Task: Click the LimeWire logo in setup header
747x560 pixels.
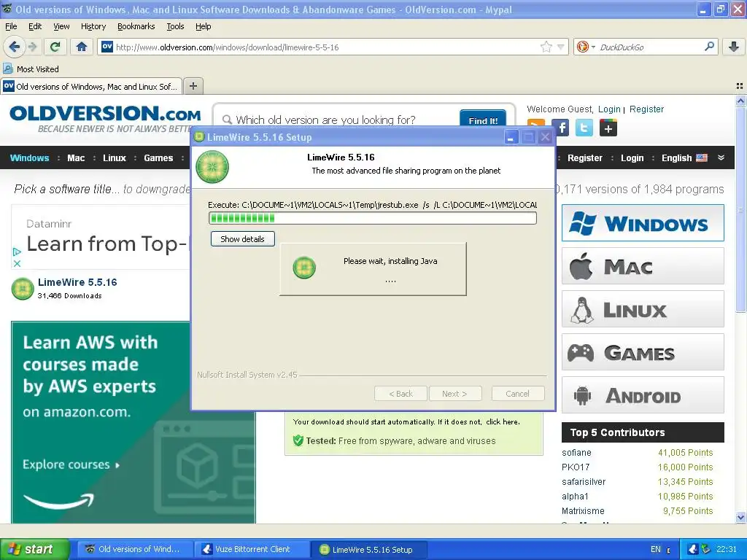Action: 212,167
